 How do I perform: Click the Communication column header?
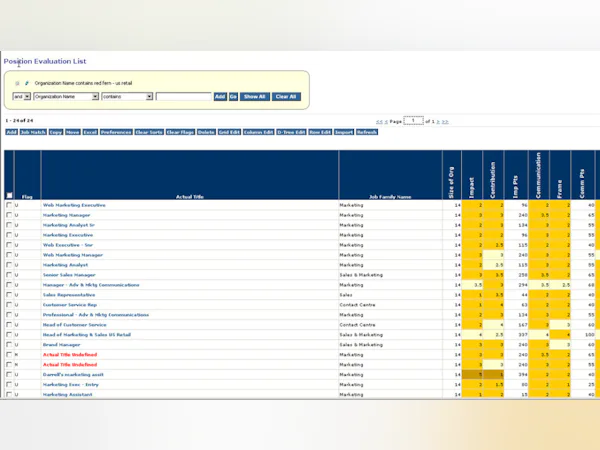tap(538, 176)
